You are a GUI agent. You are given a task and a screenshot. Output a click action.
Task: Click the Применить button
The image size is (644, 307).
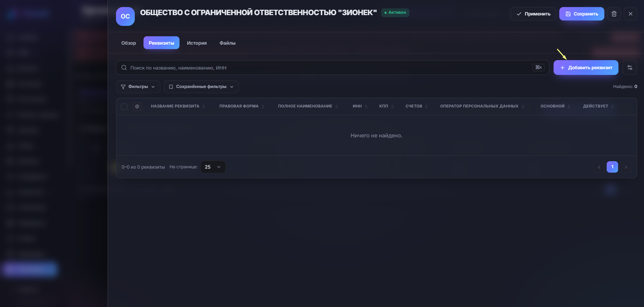click(x=533, y=14)
